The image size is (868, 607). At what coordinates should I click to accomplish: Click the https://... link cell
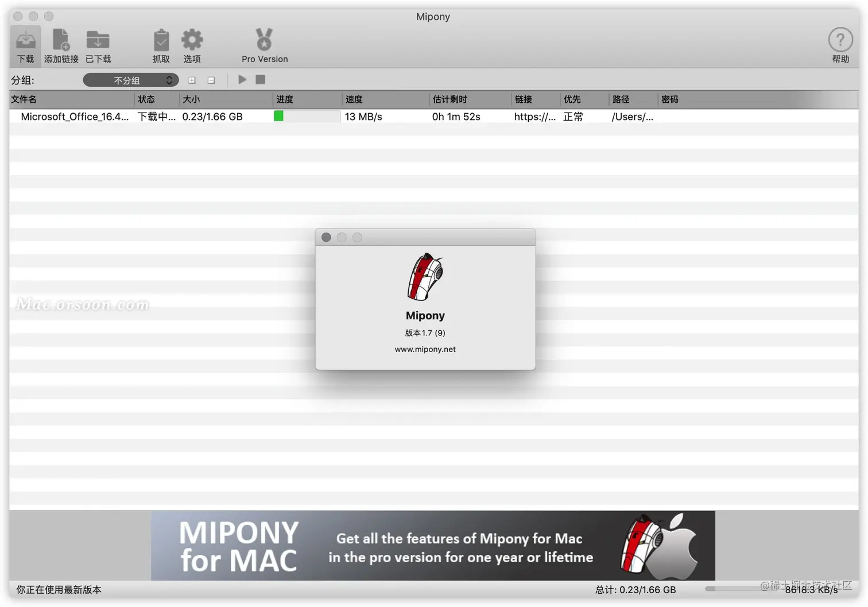(x=535, y=117)
